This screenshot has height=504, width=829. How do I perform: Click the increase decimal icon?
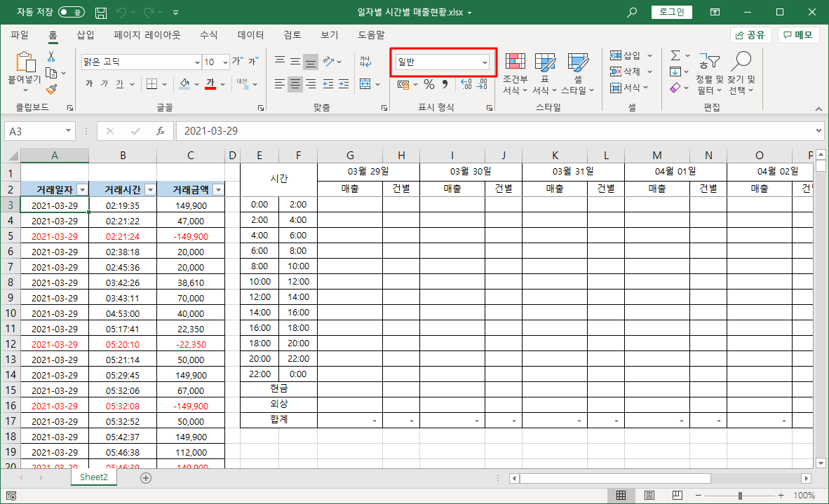466,84
